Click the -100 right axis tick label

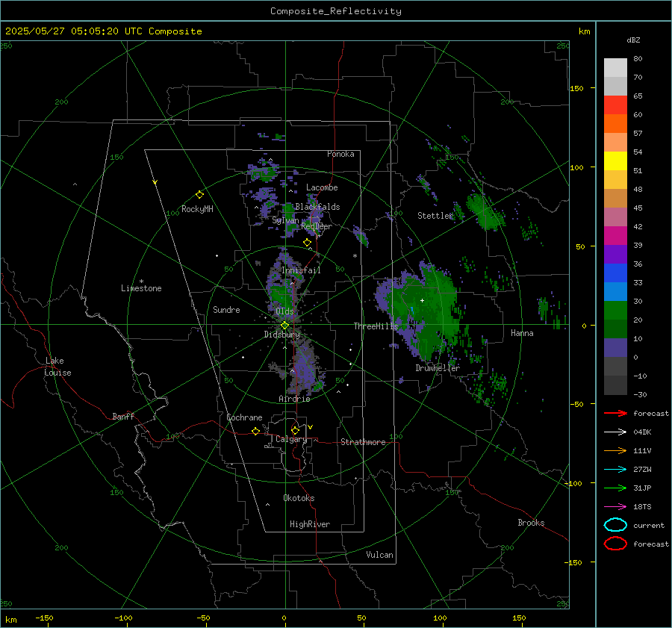click(x=572, y=483)
